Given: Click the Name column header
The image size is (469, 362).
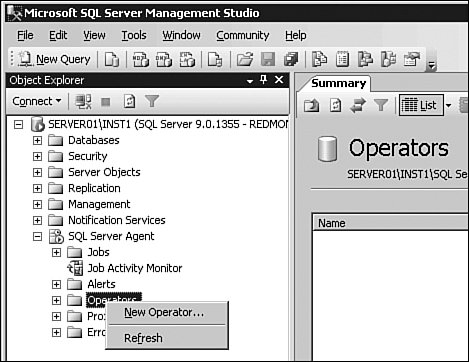Looking at the screenshot, I should (x=391, y=223).
